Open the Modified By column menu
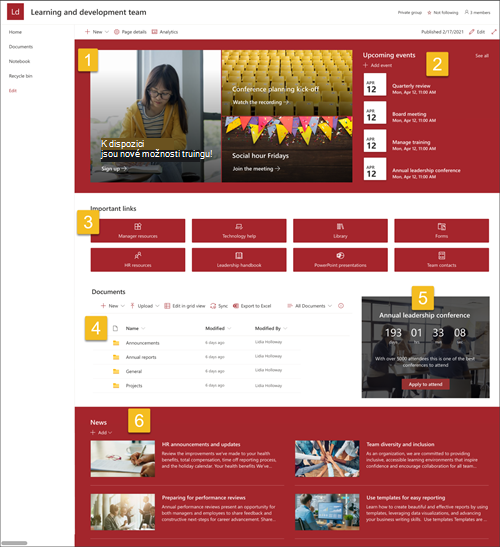The width and height of the screenshot is (500, 547). pos(271,328)
